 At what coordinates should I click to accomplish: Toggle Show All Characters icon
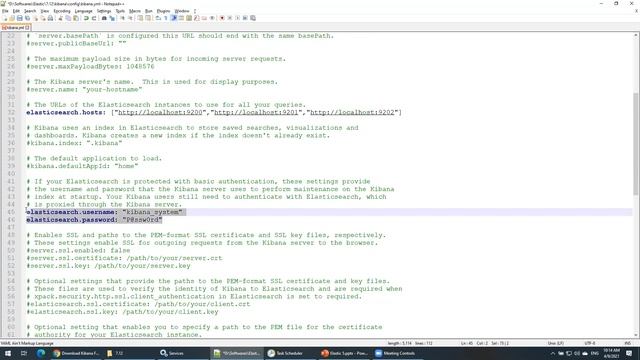point(166,18)
